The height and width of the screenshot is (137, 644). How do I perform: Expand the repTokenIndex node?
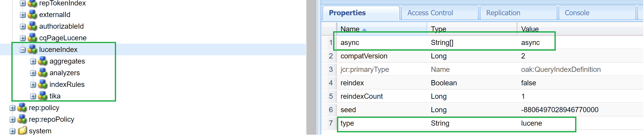(x=23, y=3)
